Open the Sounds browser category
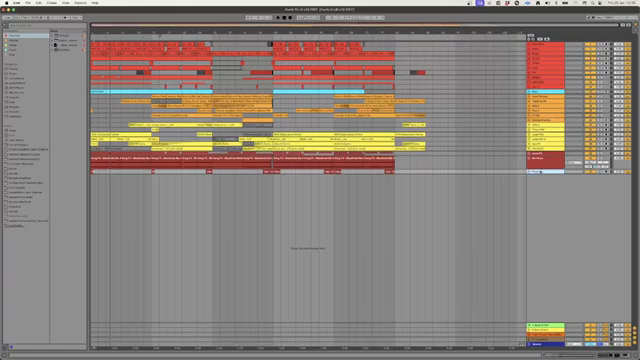640x360 pixels. [13, 69]
